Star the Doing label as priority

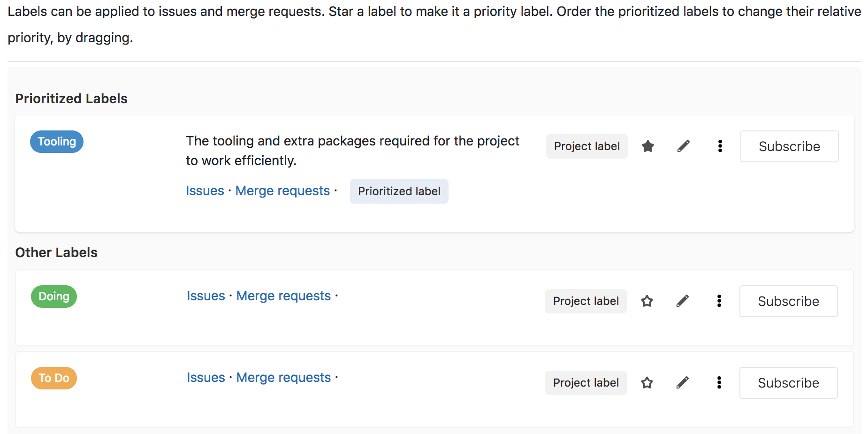(x=647, y=301)
